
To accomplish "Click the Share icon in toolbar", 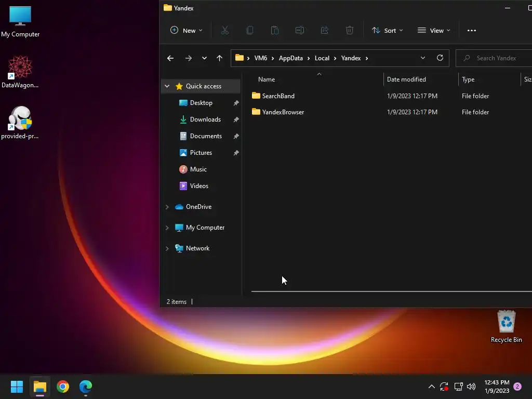I will coord(325,31).
